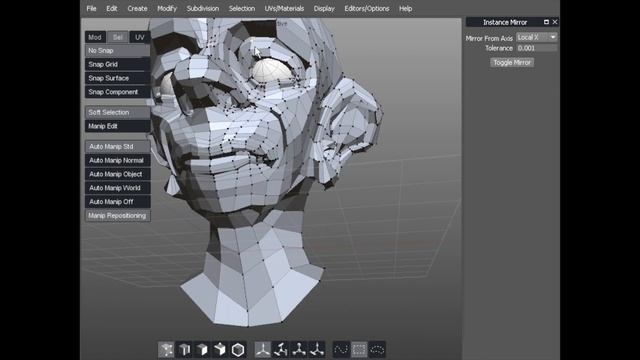This screenshot has width=640, height=360.
Task: Select the vertex selection mode icon
Action: 166,350
